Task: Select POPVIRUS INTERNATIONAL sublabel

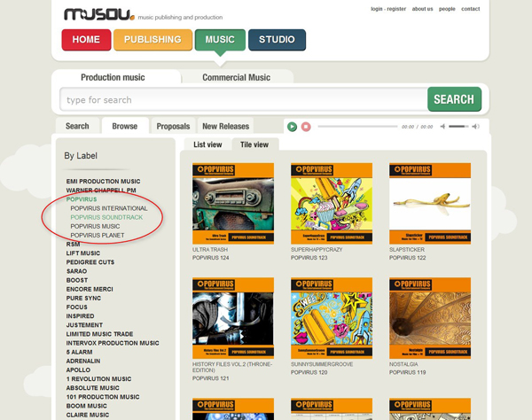Action: coord(109,208)
